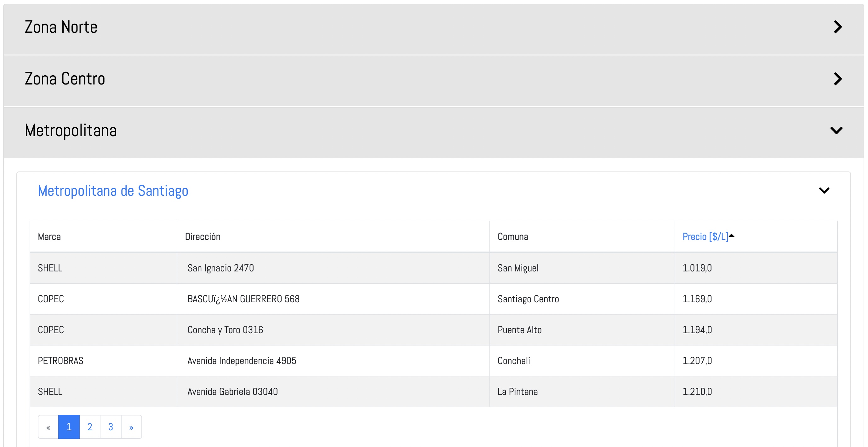Click address Avenida Gabriela 03040
This screenshot has width=868, height=447.
232,392
